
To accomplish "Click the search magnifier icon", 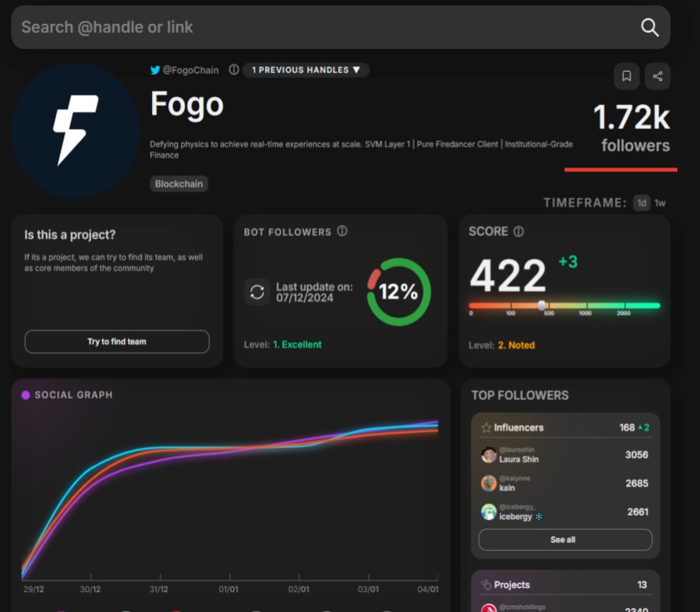I will tap(650, 28).
